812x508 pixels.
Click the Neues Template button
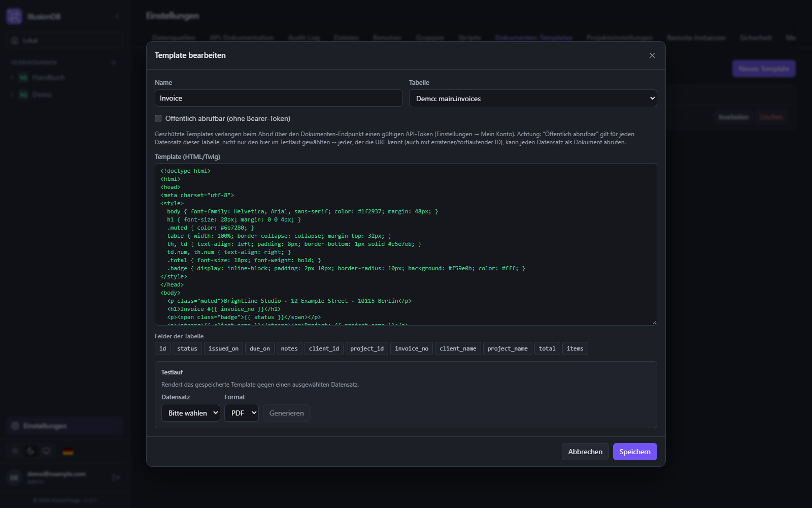pyautogui.click(x=764, y=69)
